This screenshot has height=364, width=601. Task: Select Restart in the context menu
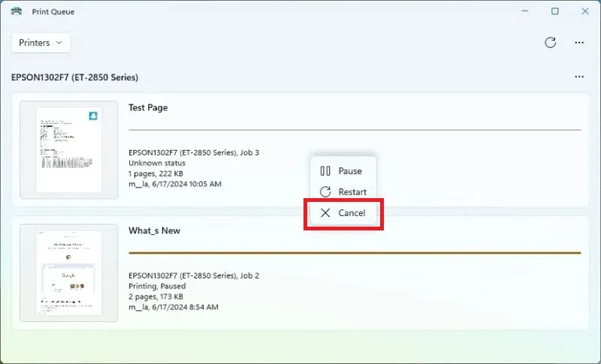(x=343, y=192)
